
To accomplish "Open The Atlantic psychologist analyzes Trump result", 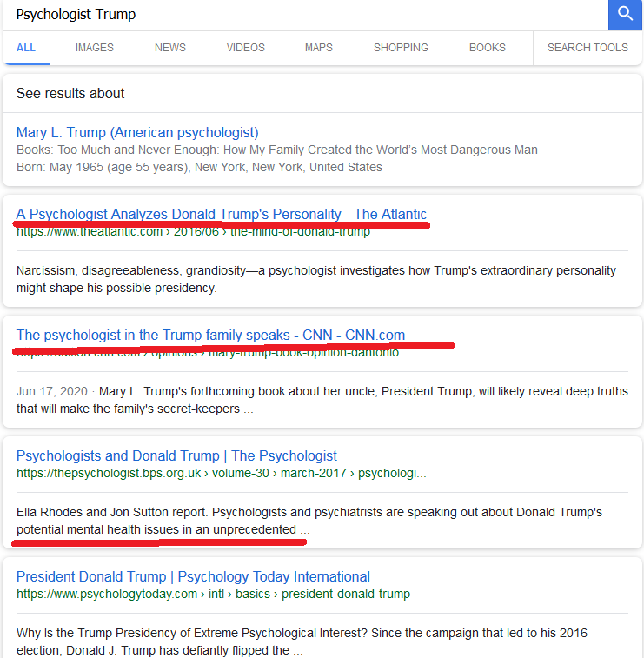I will pos(221,214).
